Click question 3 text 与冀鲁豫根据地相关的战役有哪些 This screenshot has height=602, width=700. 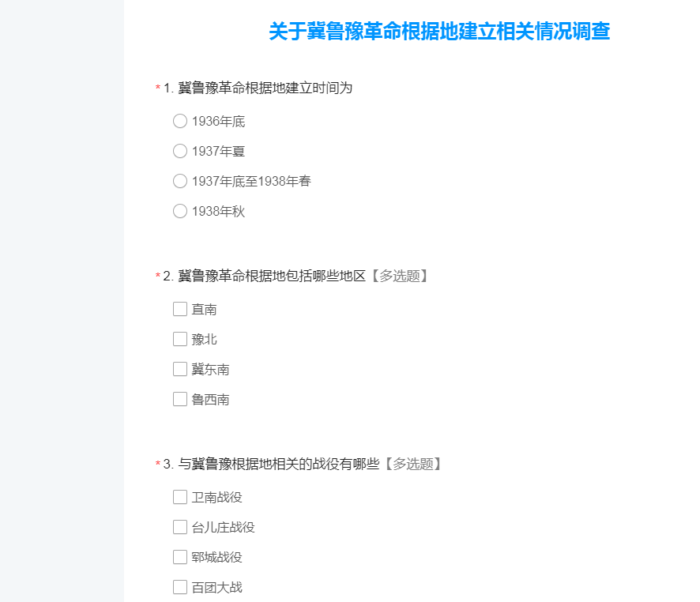279,464
